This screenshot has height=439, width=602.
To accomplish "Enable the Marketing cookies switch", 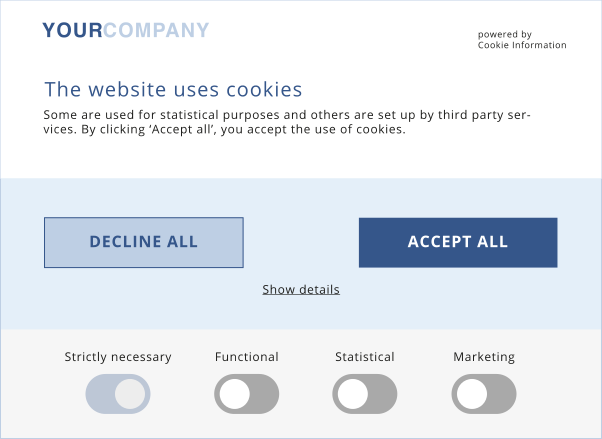I will click(x=484, y=394).
